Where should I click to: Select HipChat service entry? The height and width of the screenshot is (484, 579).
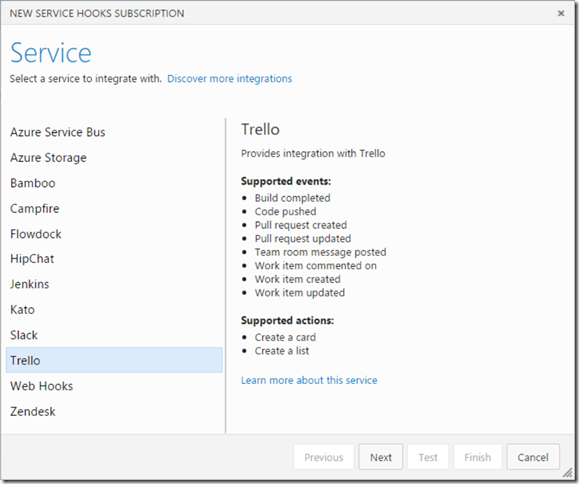coord(114,259)
